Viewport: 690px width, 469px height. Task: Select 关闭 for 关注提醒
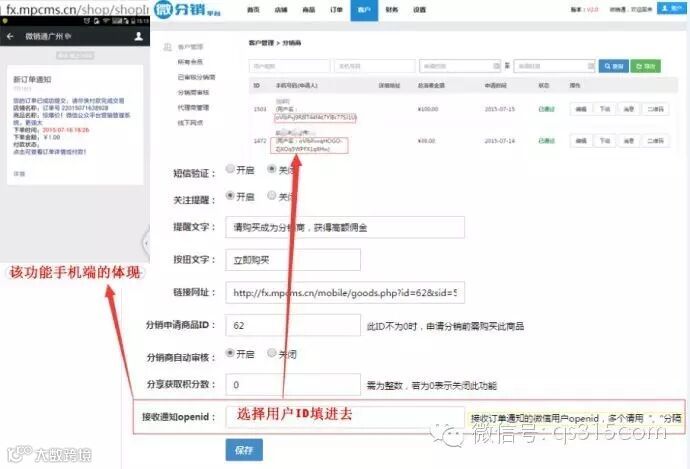272,195
